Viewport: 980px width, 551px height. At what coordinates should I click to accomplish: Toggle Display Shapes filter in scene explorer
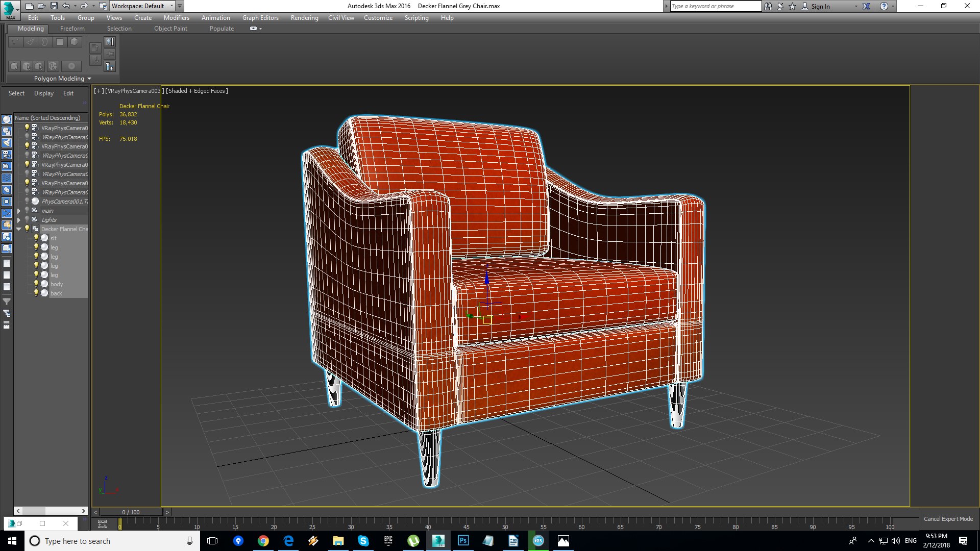pyautogui.click(x=7, y=131)
